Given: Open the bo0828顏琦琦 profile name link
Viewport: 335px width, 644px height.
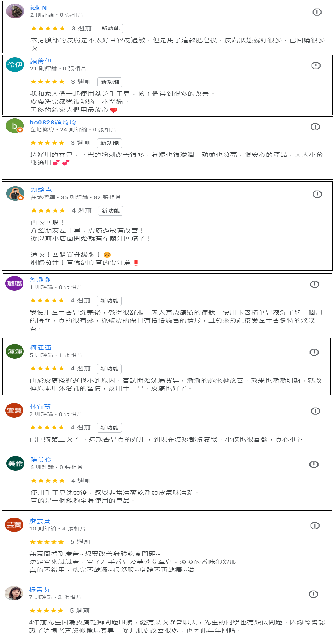Looking at the screenshot, I should (x=53, y=122).
